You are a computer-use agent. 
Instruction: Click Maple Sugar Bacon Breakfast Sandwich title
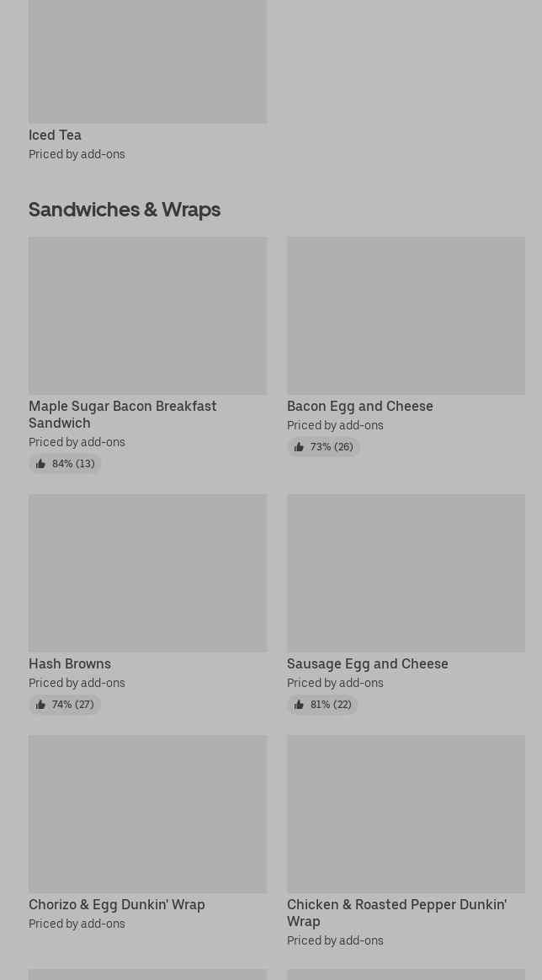(122, 414)
